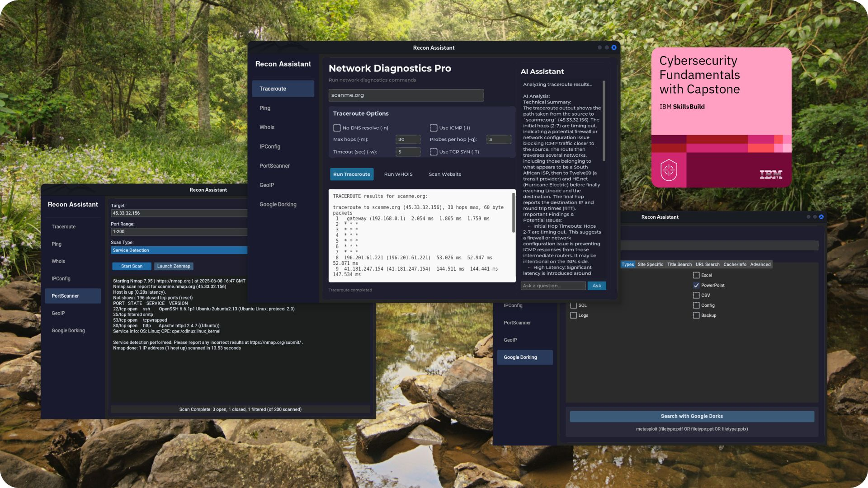Click the AI Assistant panel scrollbar
This screenshot has width=868, height=488.
pos(604,121)
